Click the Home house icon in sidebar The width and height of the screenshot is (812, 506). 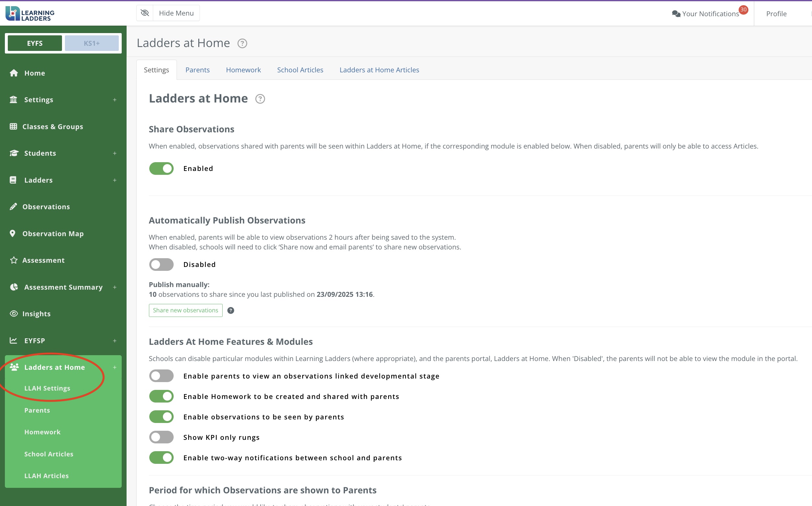pos(14,73)
